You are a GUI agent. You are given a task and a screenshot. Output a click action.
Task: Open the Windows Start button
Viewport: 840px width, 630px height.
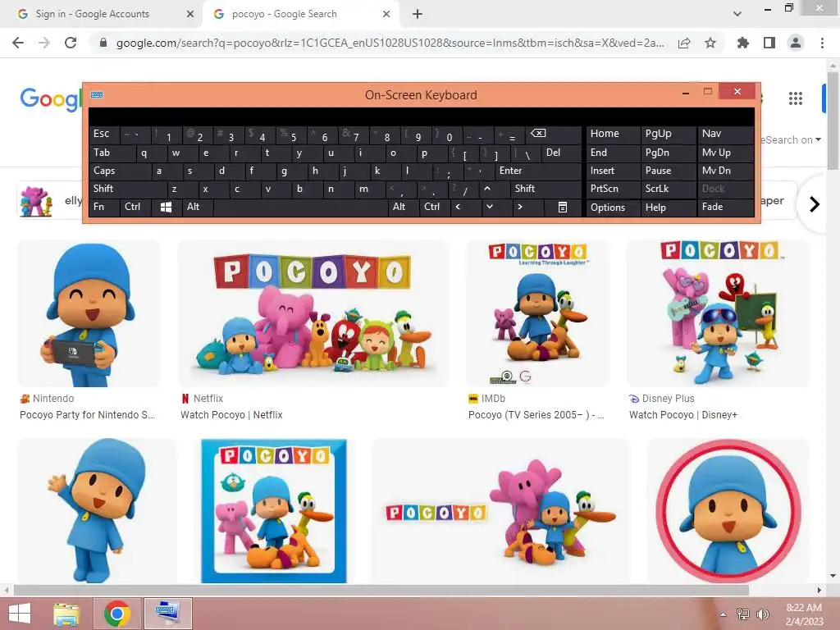(20, 614)
